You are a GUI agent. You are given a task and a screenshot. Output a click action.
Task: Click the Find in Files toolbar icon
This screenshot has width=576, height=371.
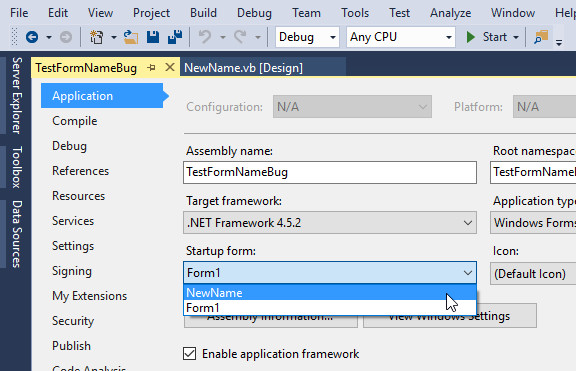coord(541,37)
